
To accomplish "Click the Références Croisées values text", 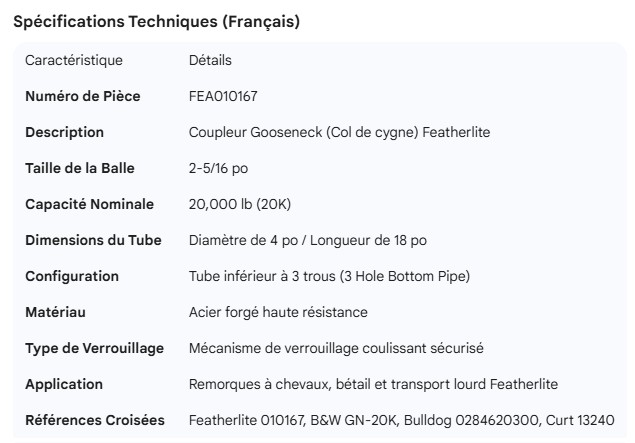I will (x=401, y=420).
